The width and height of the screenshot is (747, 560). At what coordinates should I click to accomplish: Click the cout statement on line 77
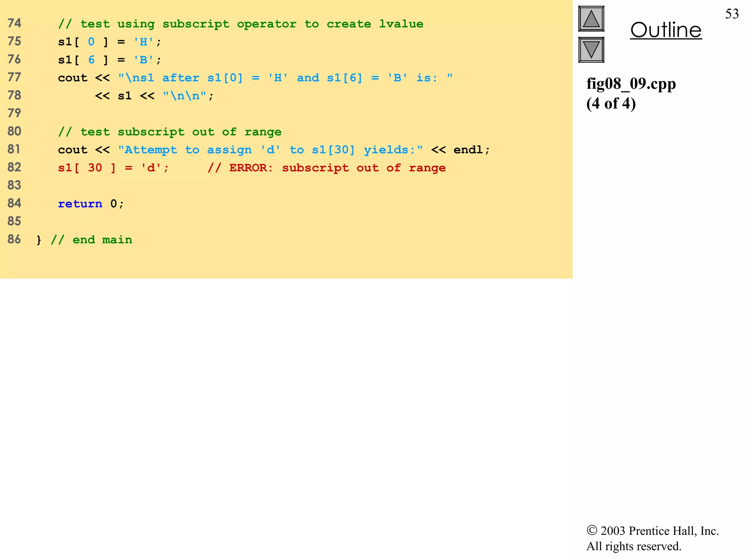tap(255, 78)
